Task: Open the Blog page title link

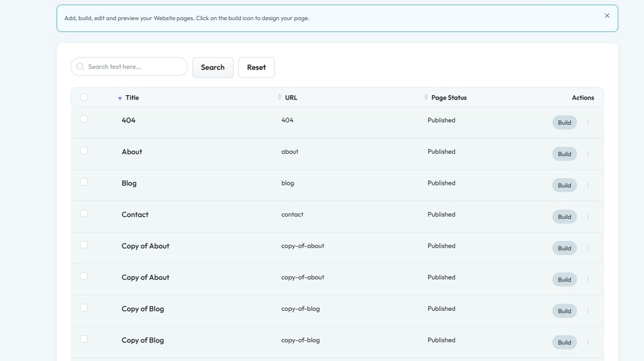Action: pyautogui.click(x=129, y=183)
